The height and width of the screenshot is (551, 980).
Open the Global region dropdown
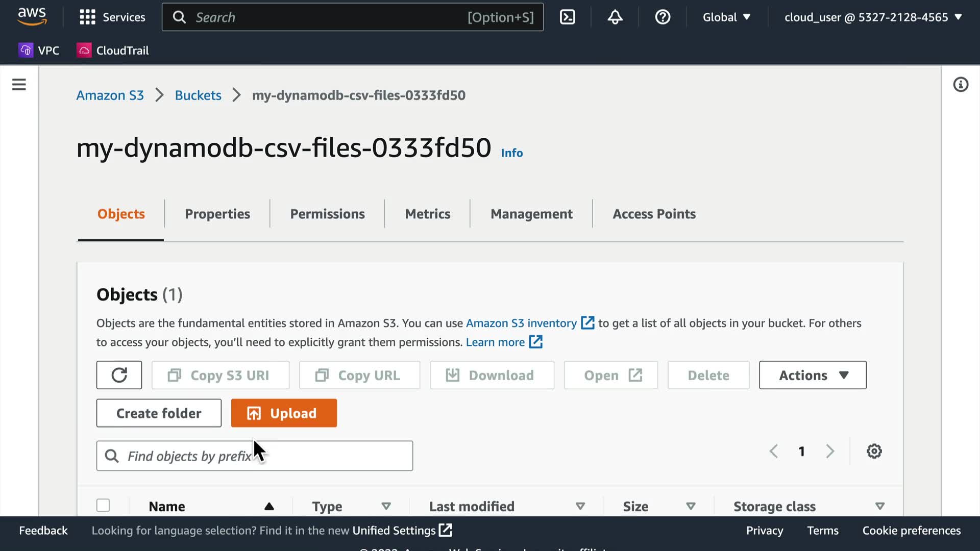726,17
